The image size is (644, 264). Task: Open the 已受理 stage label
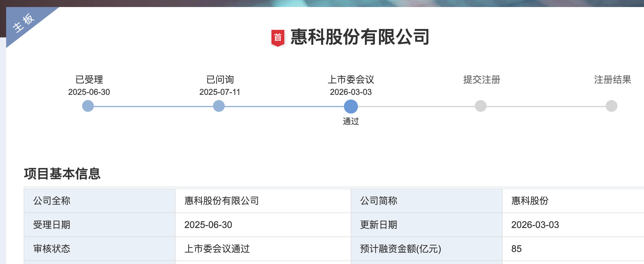pyautogui.click(x=89, y=80)
